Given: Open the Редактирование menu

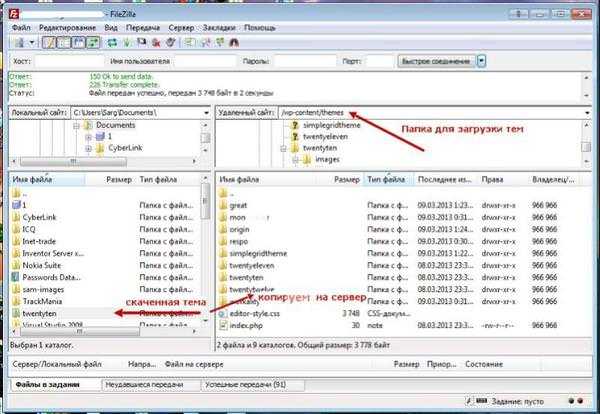Looking at the screenshot, I should tap(67, 28).
